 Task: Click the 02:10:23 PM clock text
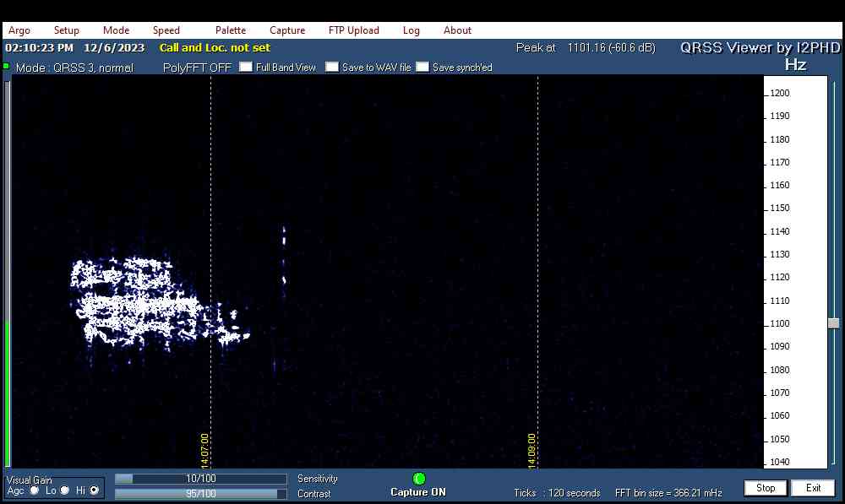[40, 47]
